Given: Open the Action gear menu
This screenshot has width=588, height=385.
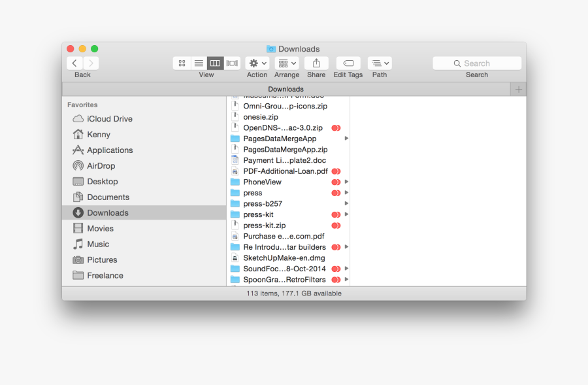Looking at the screenshot, I should pyautogui.click(x=257, y=63).
